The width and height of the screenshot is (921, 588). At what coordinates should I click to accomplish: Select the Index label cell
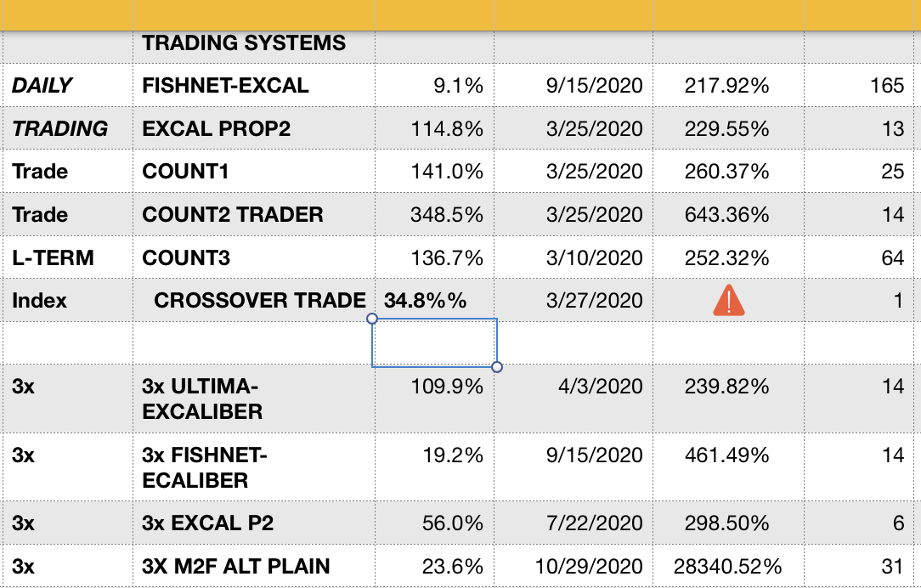40,300
